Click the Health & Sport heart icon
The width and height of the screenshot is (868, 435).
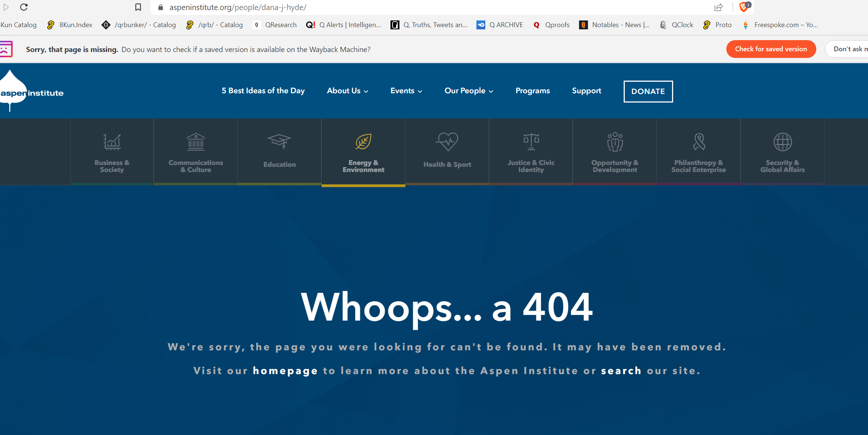[447, 142]
